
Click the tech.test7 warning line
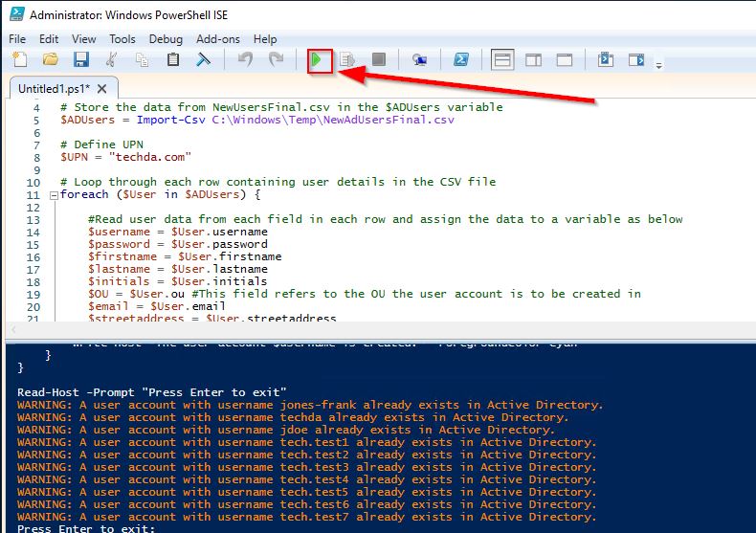[306, 518]
